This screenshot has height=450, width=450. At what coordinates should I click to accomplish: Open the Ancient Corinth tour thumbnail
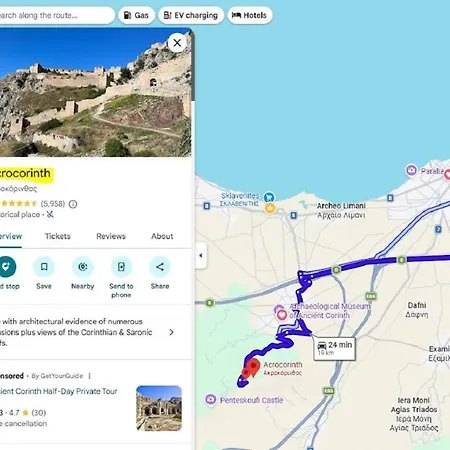tap(159, 408)
